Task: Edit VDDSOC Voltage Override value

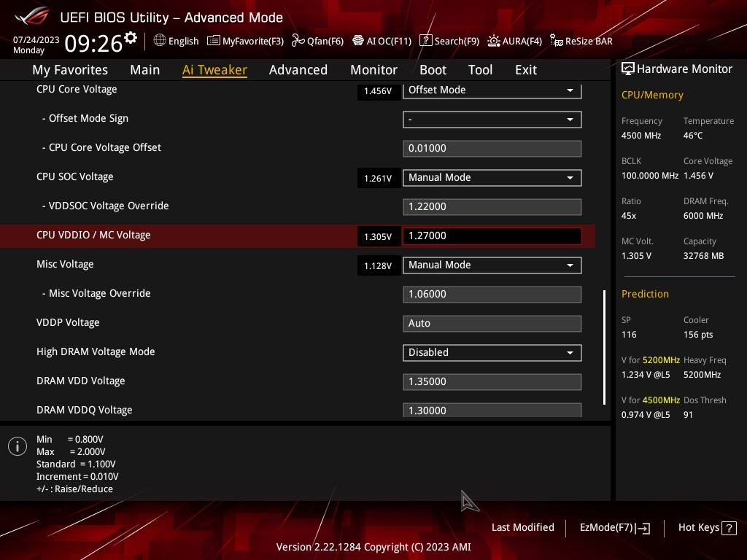Action: click(x=492, y=207)
